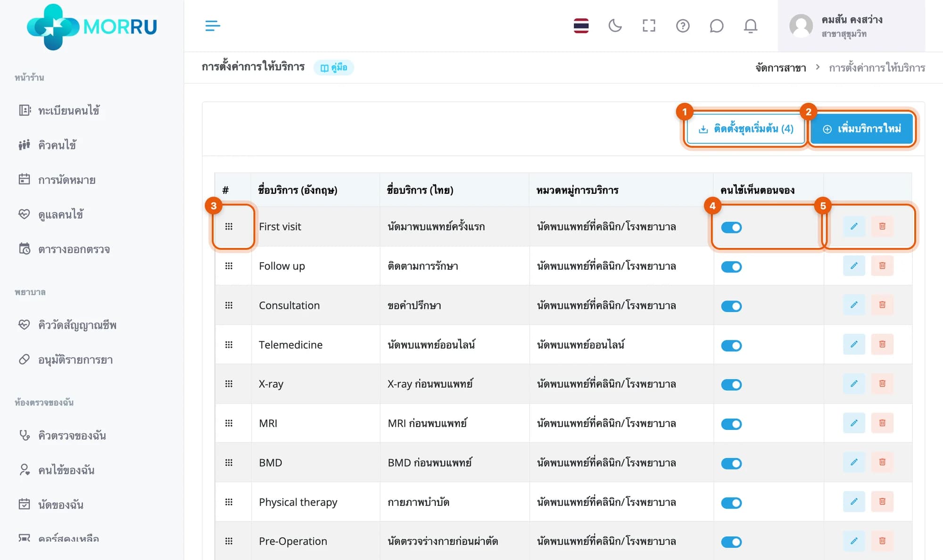The width and height of the screenshot is (943, 560).
Task: Click drag handle for MRI row
Action: pyautogui.click(x=229, y=423)
